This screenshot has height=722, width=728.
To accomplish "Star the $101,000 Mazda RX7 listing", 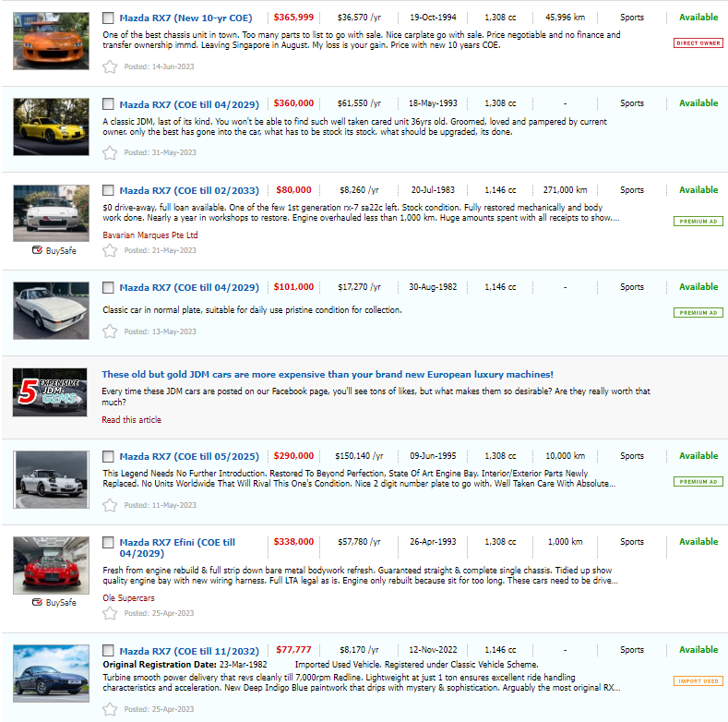I will pyautogui.click(x=110, y=331).
